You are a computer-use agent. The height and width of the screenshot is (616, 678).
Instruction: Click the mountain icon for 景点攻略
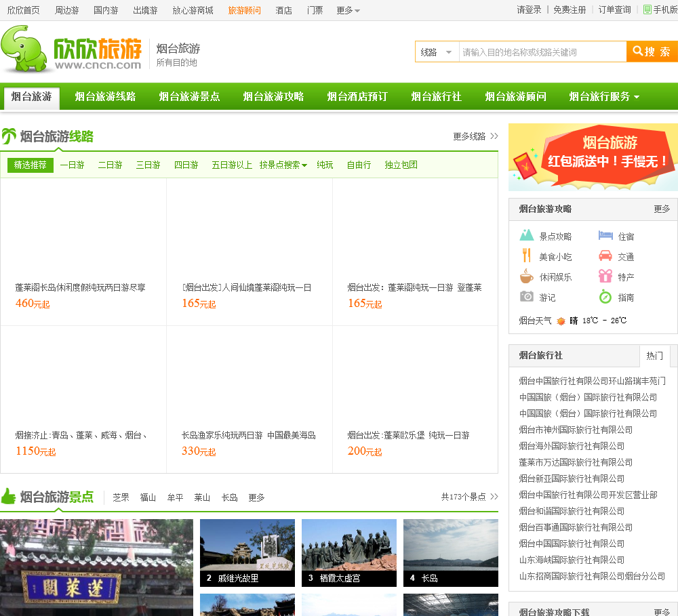pyautogui.click(x=527, y=236)
